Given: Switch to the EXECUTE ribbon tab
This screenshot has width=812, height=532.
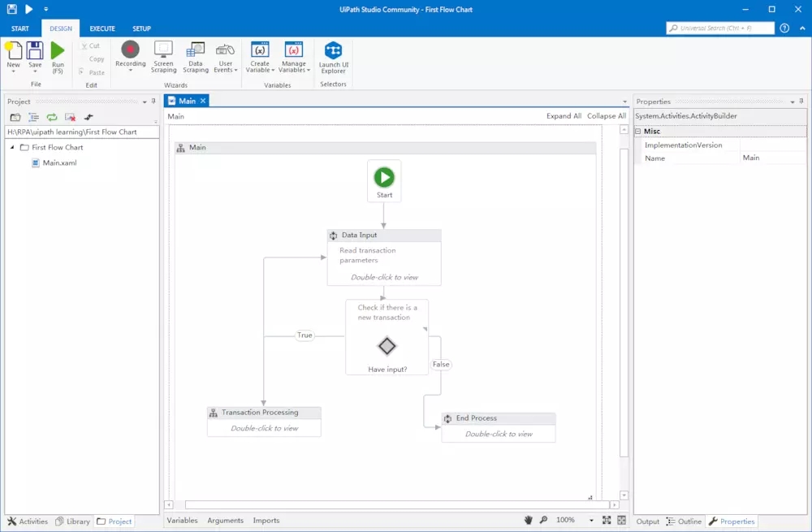Looking at the screenshot, I should click(x=102, y=28).
